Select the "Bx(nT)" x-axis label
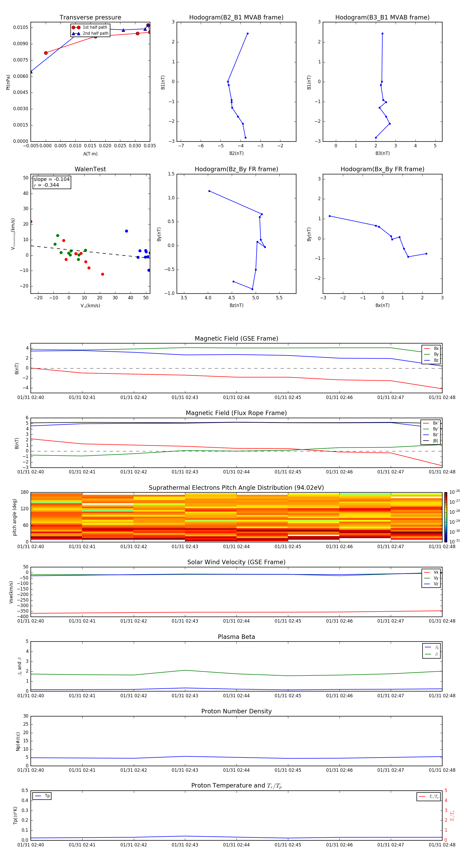This screenshot has width=473, height=868. [382, 305]
